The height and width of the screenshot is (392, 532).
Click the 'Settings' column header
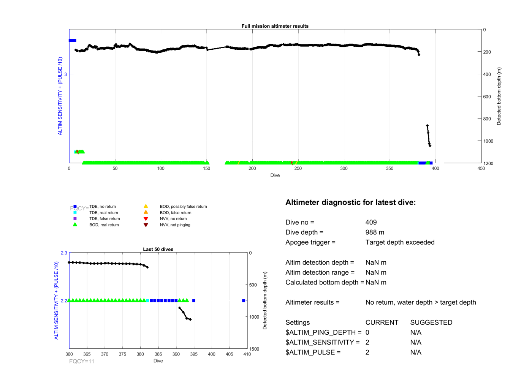click(x=298, y=322)
